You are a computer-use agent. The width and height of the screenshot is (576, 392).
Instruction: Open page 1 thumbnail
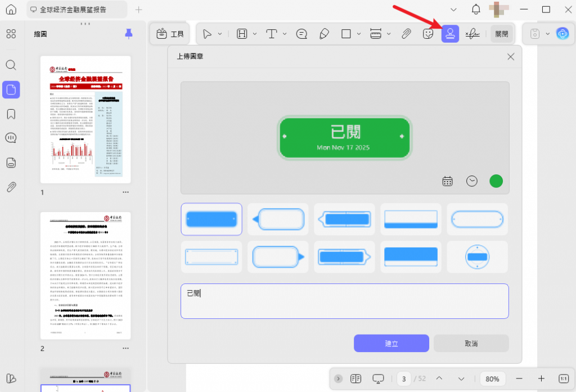pyautogui.click(x=85, y=119)
